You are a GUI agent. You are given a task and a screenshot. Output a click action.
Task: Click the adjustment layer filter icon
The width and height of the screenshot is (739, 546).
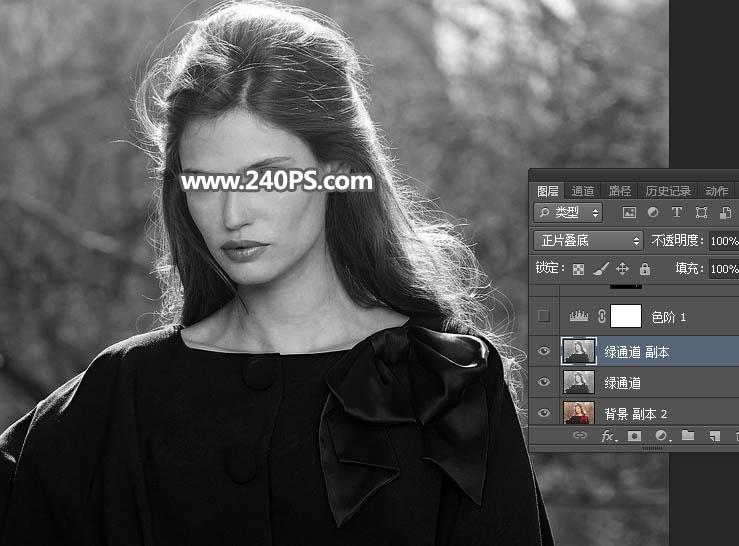click(653, 212)
